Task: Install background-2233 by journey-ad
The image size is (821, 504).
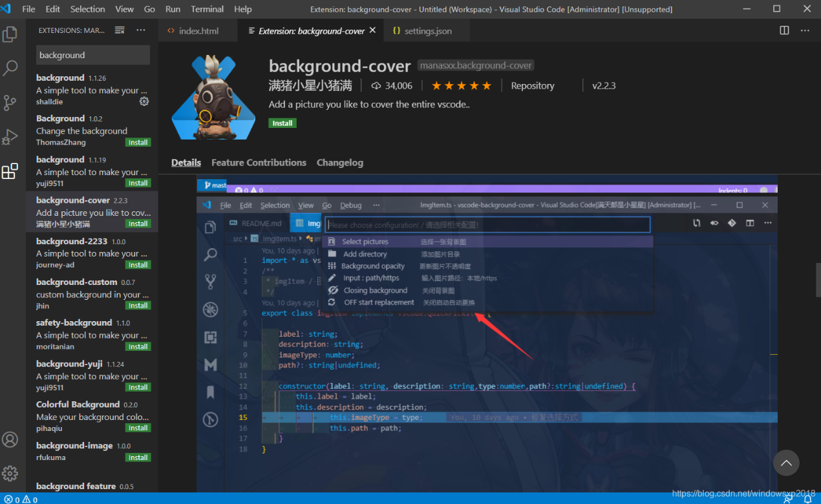Action: click(138, 265)
